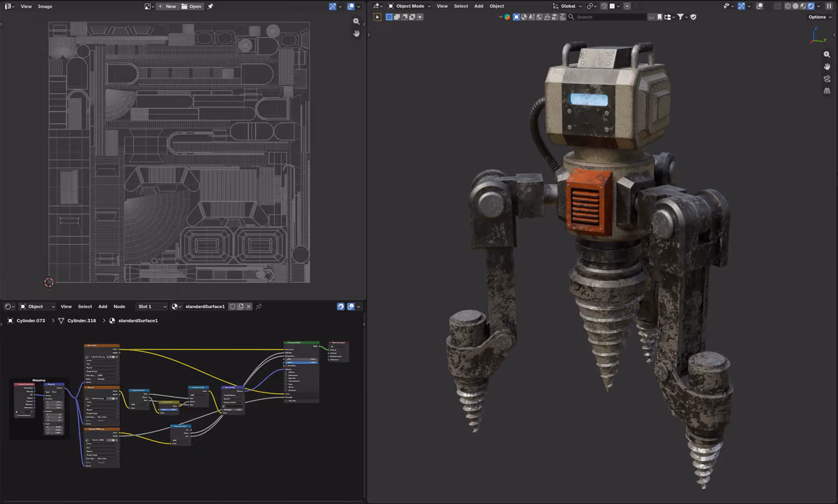The image size is (838, 504).
Task: Open Global transform orientation dropdown
Action: 567,6
